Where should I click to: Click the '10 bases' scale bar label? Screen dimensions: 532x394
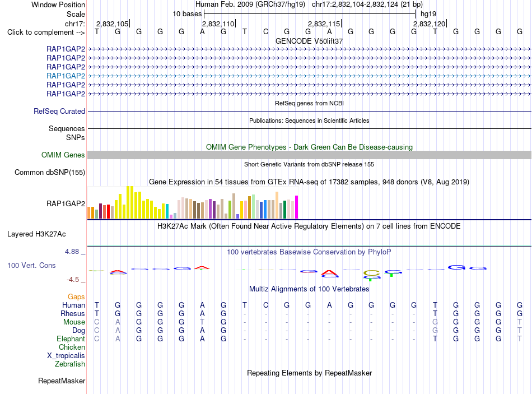click(x=187, y=14)
